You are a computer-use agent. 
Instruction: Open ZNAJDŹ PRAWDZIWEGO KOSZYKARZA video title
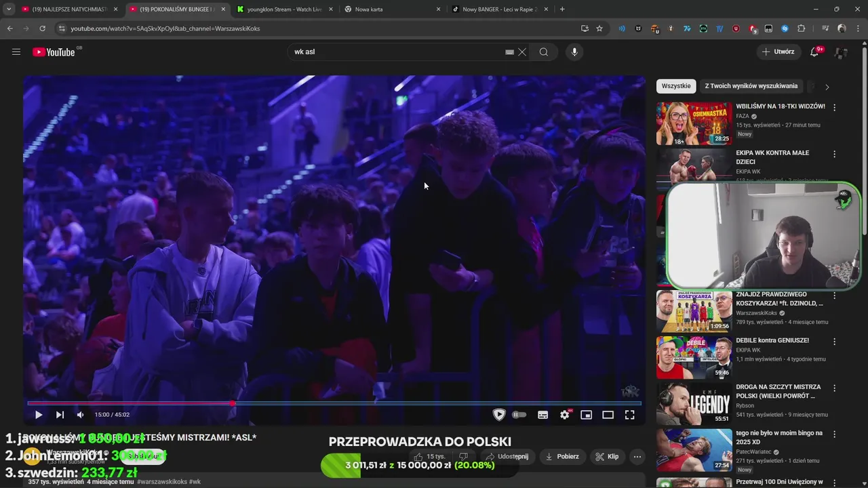[780, 299]
